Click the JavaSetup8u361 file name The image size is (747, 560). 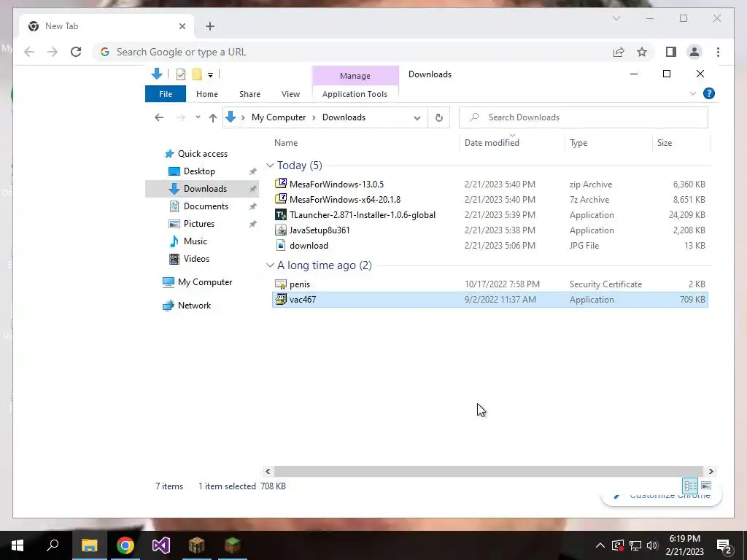(320, 230)
